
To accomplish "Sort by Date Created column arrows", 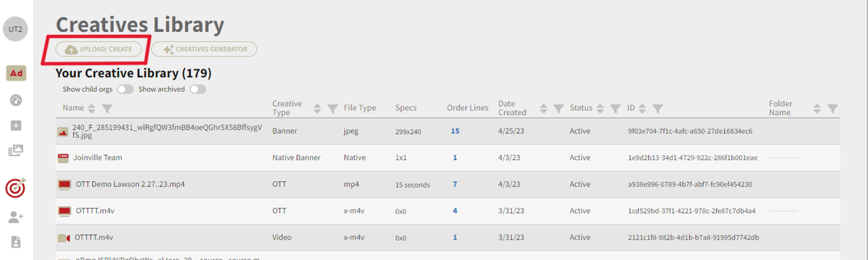I will [x=544, y=108].
